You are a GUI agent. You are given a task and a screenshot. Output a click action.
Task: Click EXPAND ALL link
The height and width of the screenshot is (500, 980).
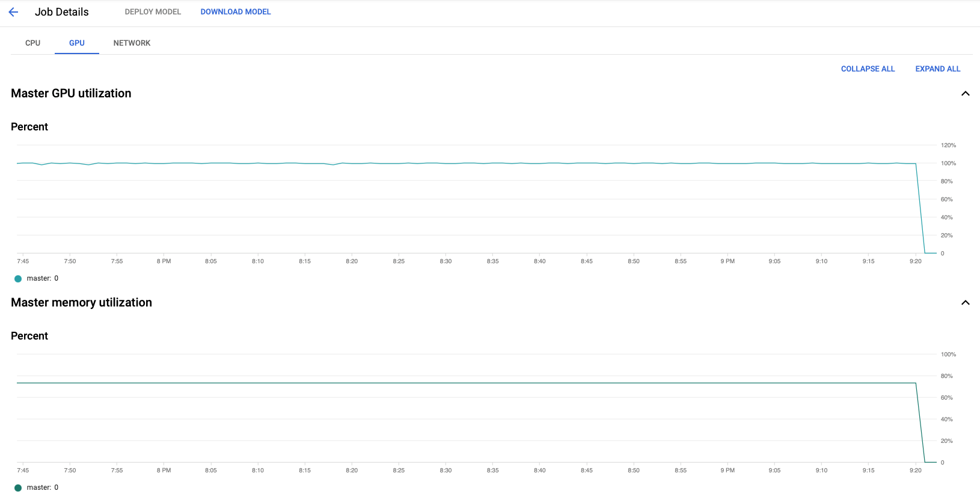coord(937,69)
